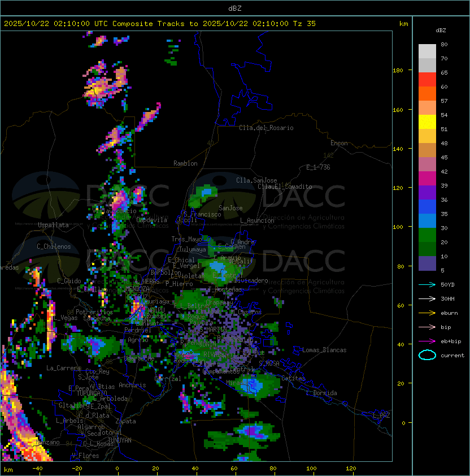The image size is (470, 476).
Task: Click the Anchoris map label
Action: [132, 385]
